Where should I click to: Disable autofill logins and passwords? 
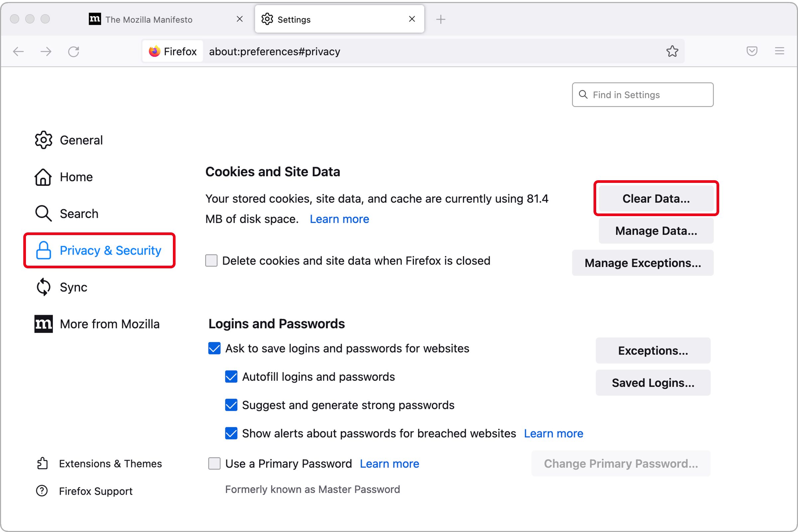click(231, 377)
